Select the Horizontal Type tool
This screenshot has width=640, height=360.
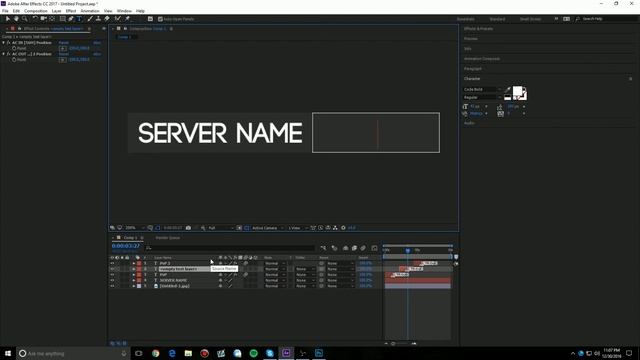(79, 19)
